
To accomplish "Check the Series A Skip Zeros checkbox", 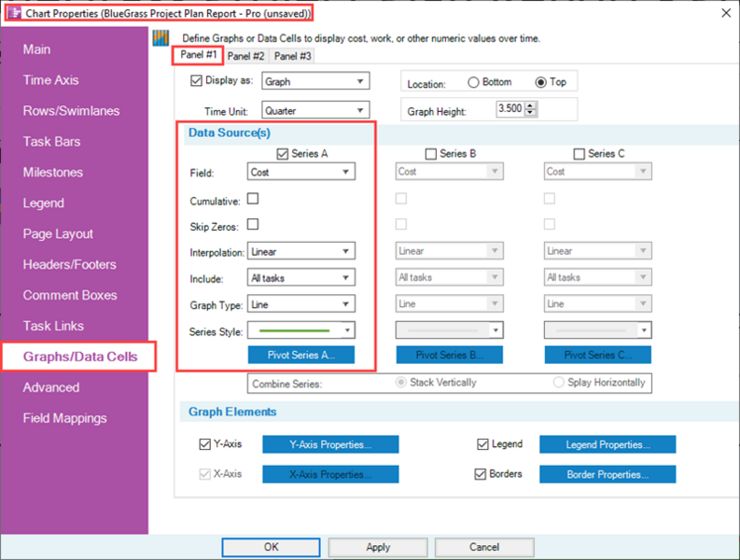I will tap(253, 224).
